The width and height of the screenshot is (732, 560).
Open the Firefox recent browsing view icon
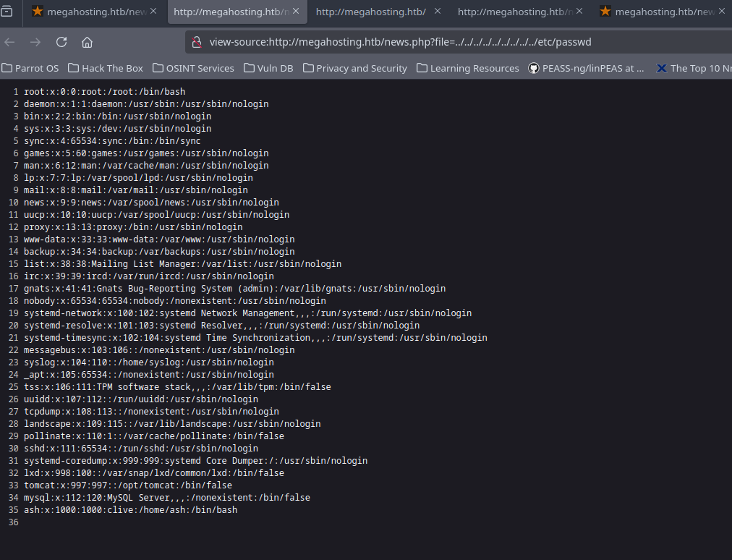(x=7, y=12)
